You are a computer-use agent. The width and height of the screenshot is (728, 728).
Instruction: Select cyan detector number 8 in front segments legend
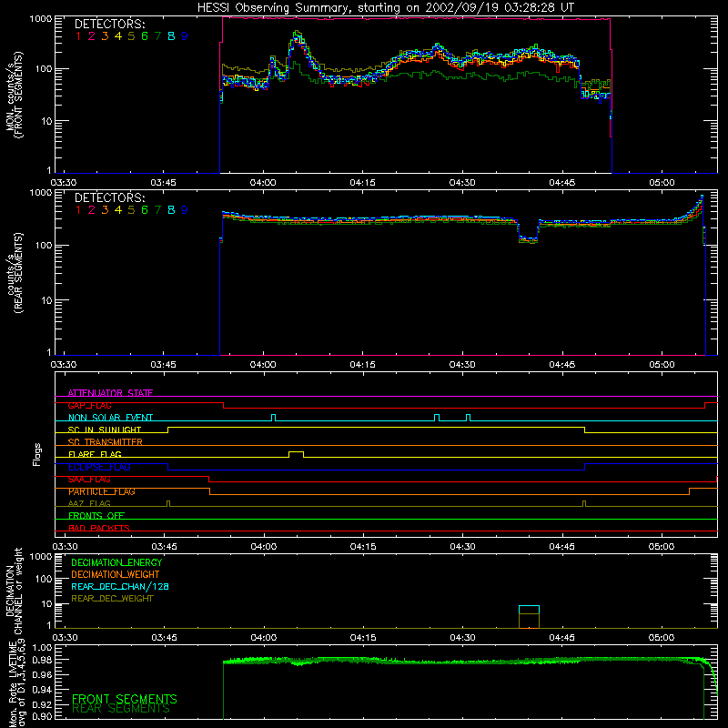pos(171,36)
